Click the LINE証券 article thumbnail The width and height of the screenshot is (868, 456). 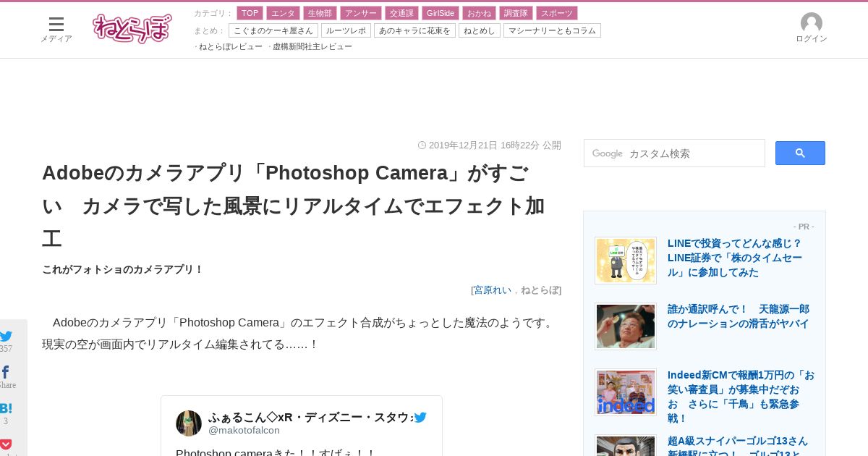pyautogui.click(x=626, y=261)
